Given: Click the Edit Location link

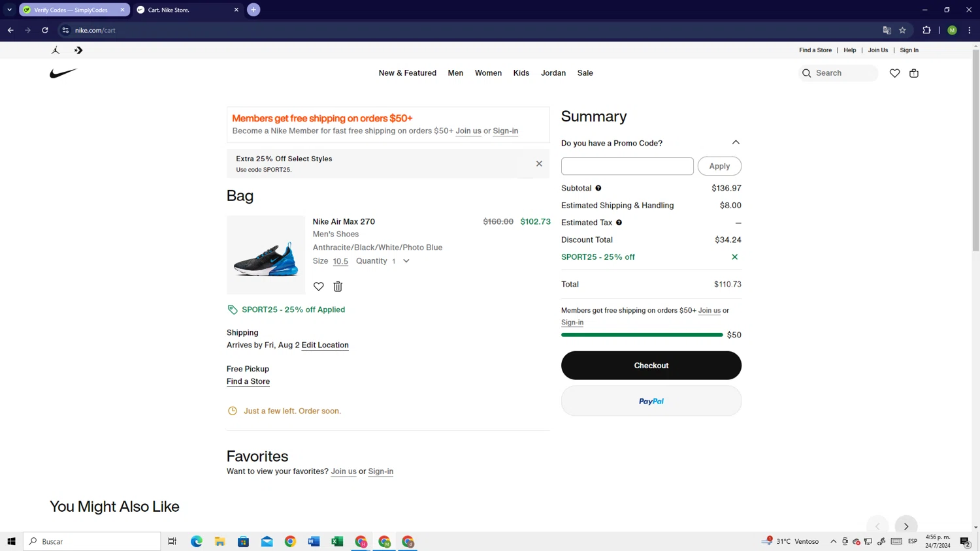Looking at the screenshot, I should tap(325, 345).
